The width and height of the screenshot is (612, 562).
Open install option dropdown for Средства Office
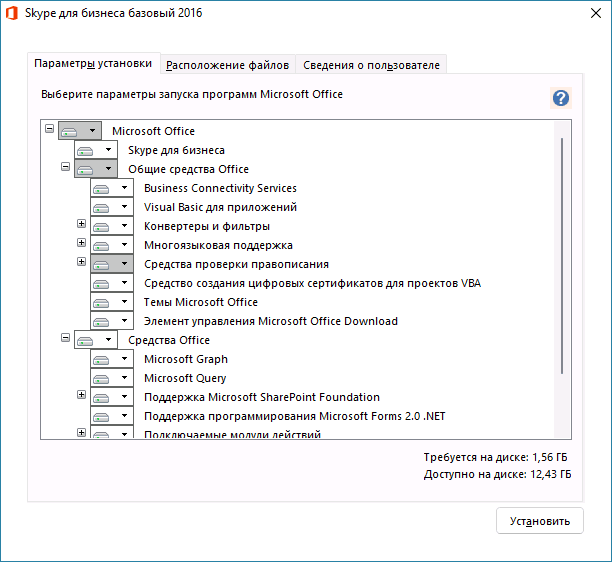pyautogui.click(x=96, y=340)
